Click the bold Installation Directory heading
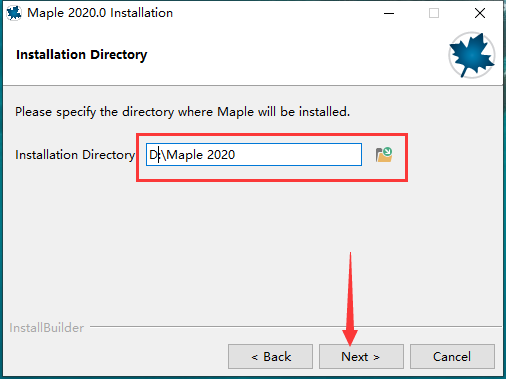 (82, 55)
